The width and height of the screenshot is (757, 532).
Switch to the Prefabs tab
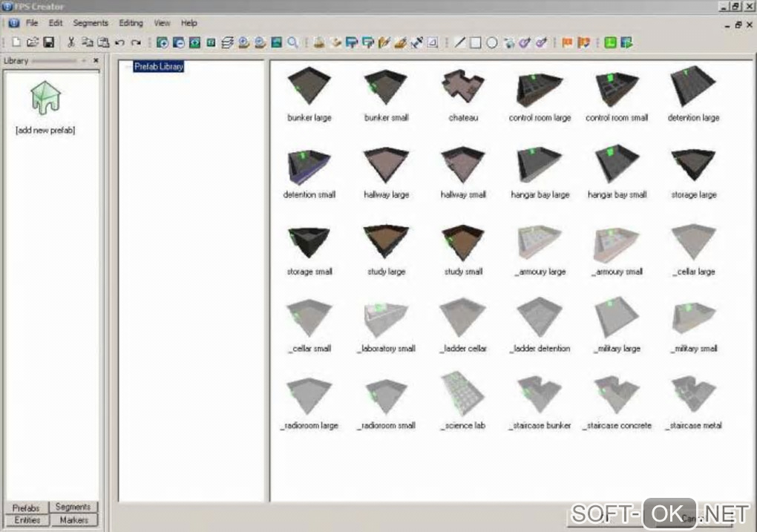(x=26, y=508)
